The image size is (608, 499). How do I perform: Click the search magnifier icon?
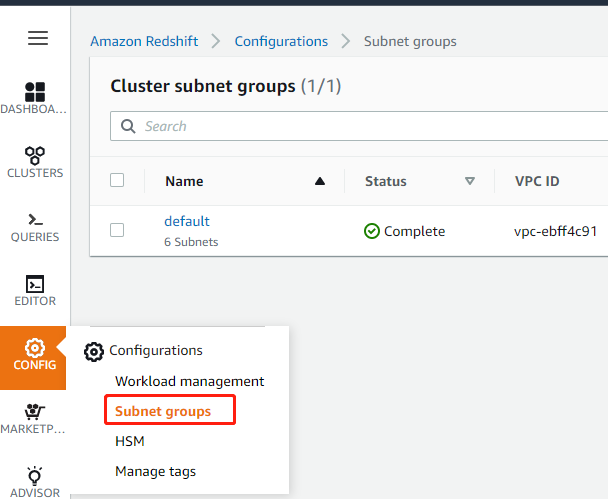(128, 126)
